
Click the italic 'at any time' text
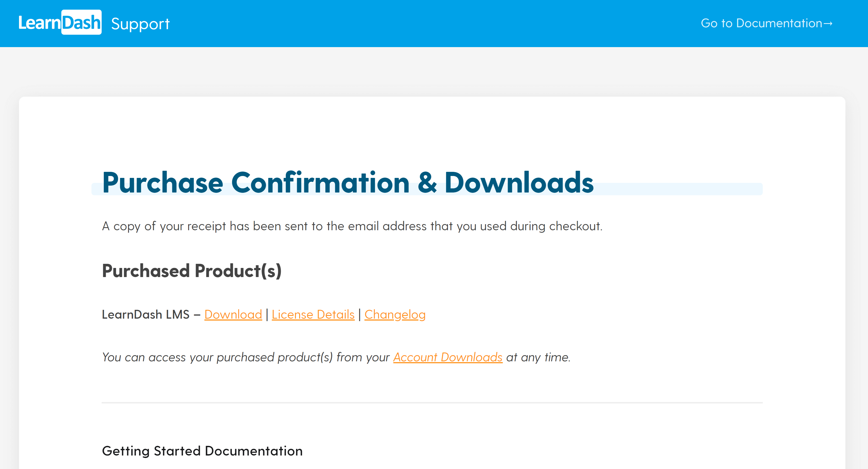coord(538,357)
